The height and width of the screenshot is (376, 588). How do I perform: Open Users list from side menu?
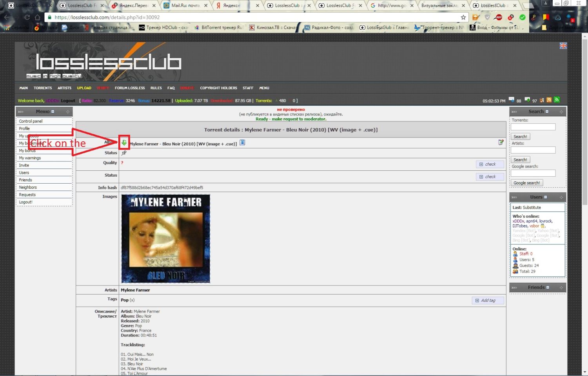[24, 173]
